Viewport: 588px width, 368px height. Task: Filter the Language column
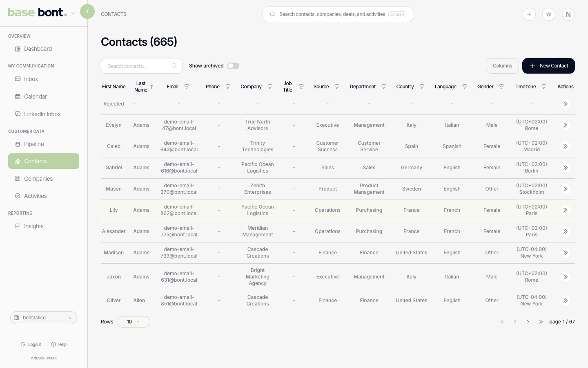point(465,87)
